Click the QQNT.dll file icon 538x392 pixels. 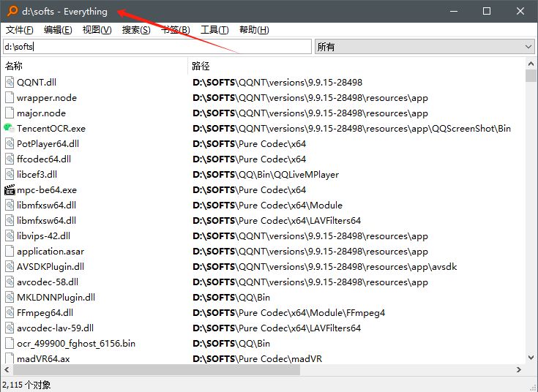[x=10, y=83]
